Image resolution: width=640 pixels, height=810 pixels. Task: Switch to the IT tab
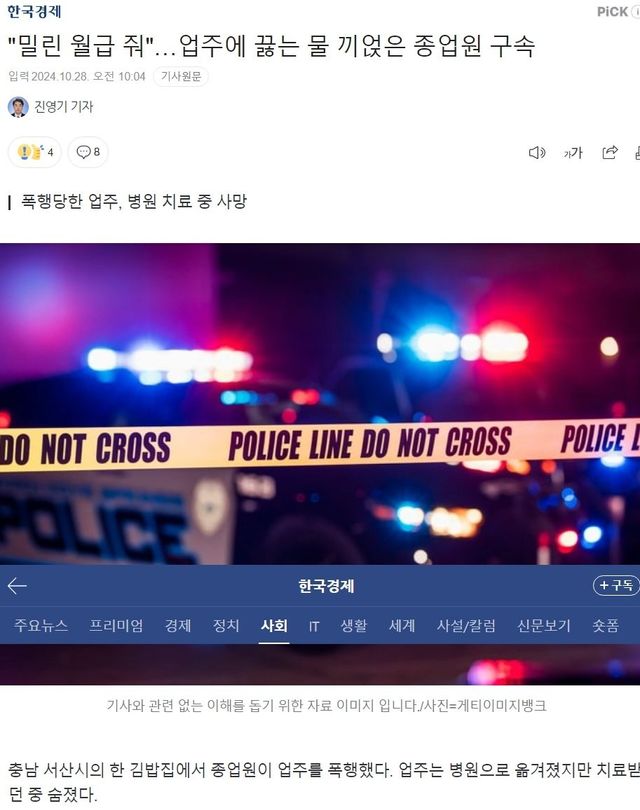coord(314,626)
